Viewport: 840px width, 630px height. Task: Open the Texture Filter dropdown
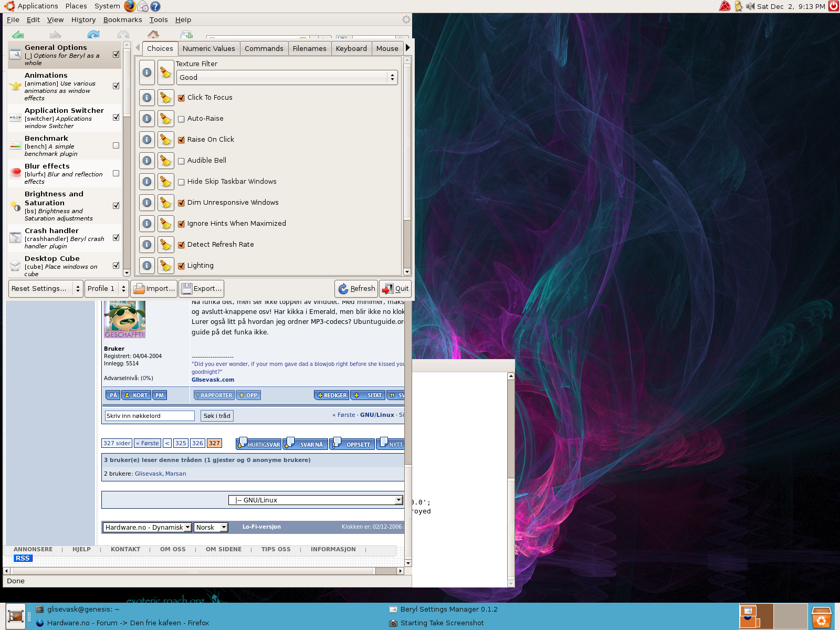pos(287,77)
